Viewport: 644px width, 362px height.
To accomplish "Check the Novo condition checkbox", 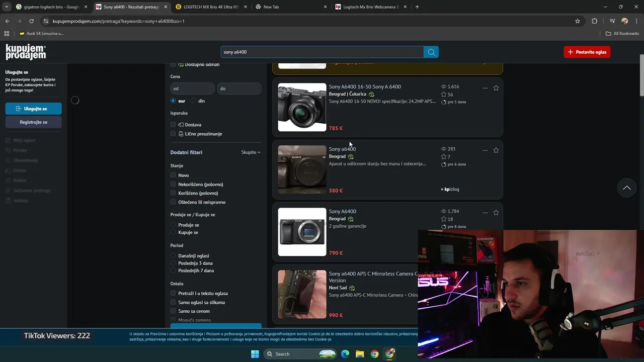I will coord(173,175).
